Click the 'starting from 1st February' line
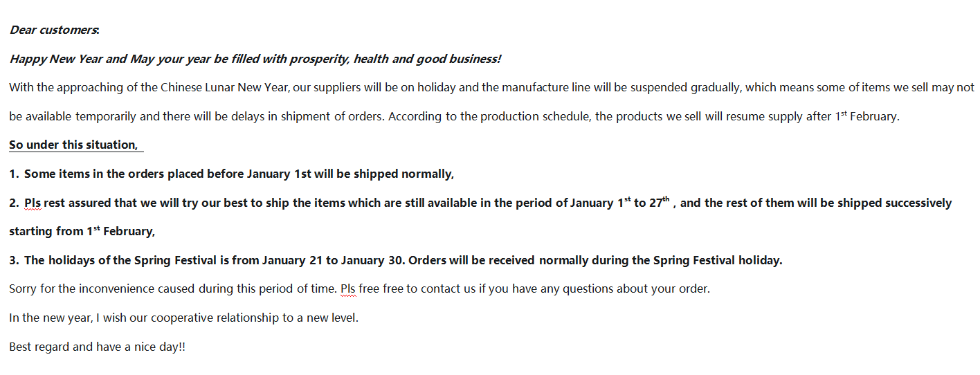 (82, 231)
